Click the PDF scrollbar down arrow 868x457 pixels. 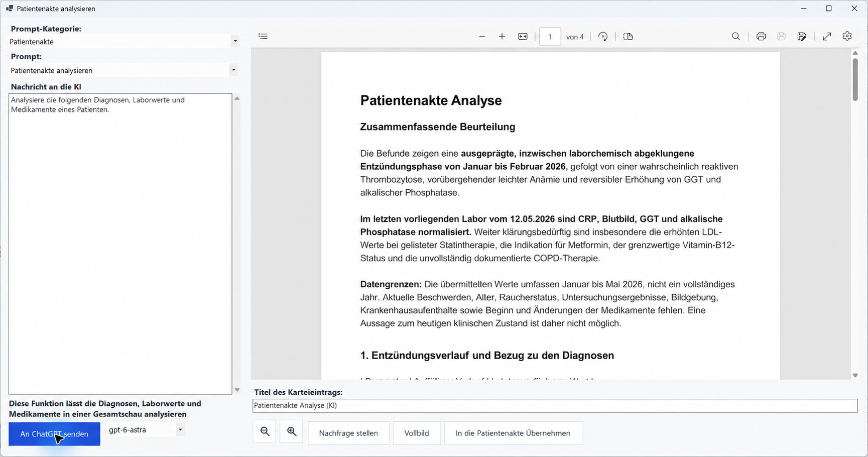[x=855, y=375]
